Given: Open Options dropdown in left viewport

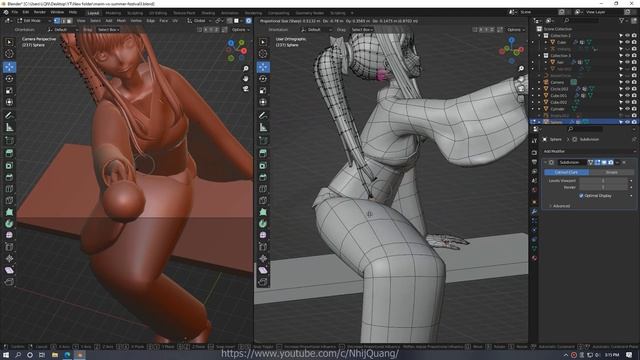Looking at the screenshot, I should tap(240, 29).
